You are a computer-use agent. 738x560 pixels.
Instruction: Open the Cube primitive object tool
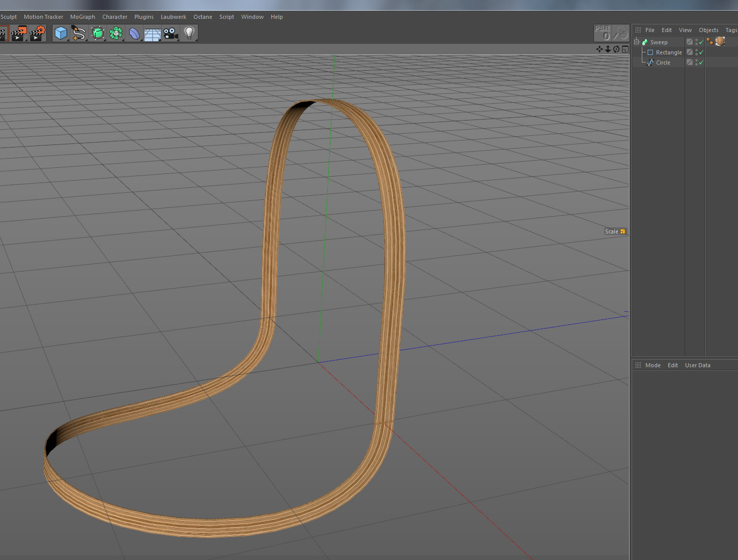61,34
